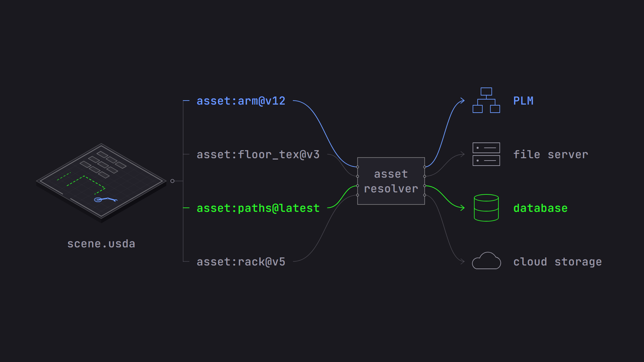The height and width of the screenshot is (362, 644).
Task: Click the asset:rack@v5 reference
Action: pyautogui.click(x=241, y=262)
